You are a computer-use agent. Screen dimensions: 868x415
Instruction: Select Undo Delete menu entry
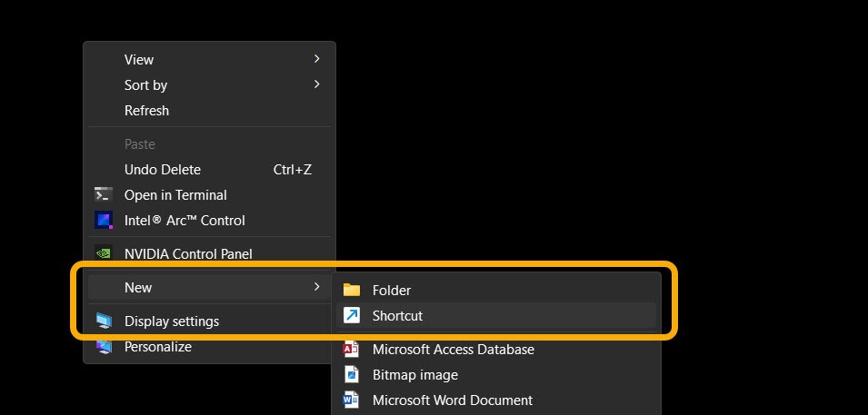coord(163,170)
